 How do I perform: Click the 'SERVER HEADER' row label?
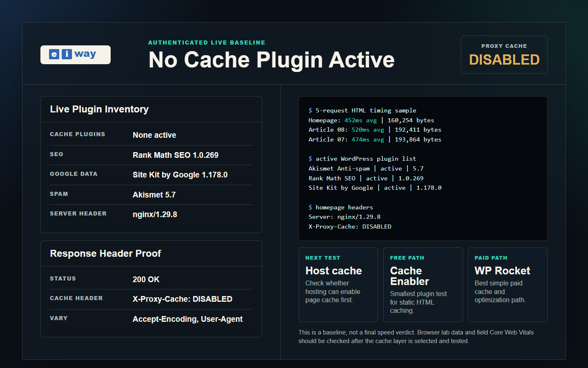pyautogui.click(x=78, y=213)
